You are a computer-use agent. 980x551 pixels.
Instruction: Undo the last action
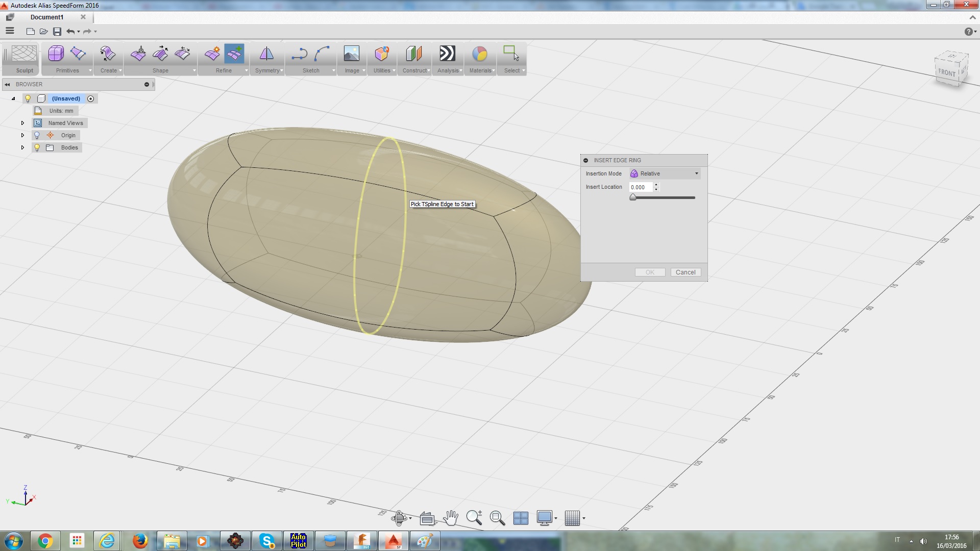(x=70, y=32)
